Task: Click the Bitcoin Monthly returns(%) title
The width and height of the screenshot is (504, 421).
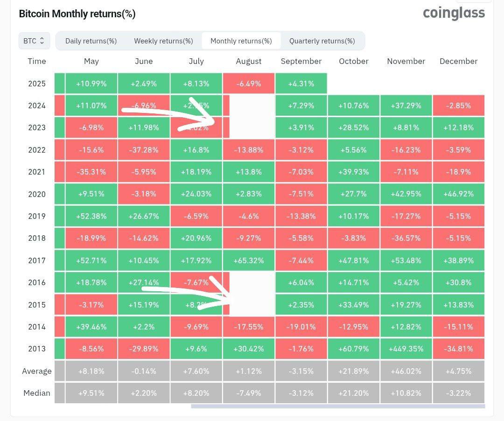Action: (77, 14)
